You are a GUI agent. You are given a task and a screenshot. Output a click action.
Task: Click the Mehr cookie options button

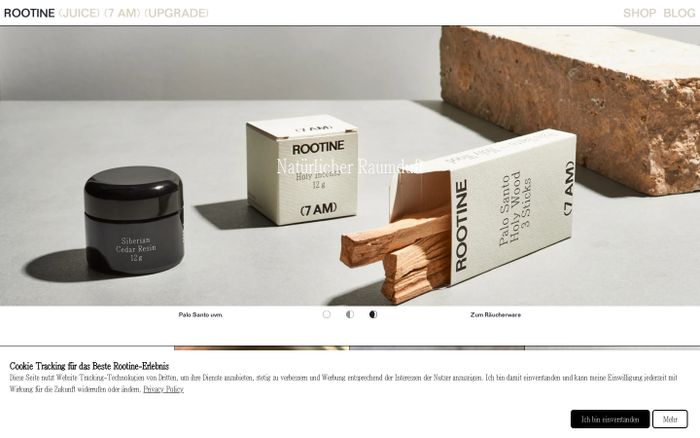(670, 419)
